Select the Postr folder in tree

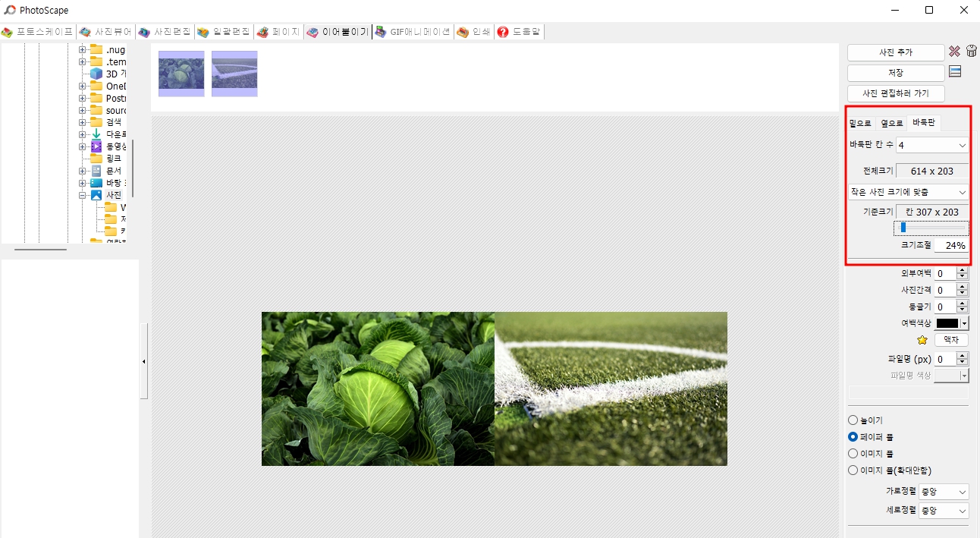[x=108, y=98]
